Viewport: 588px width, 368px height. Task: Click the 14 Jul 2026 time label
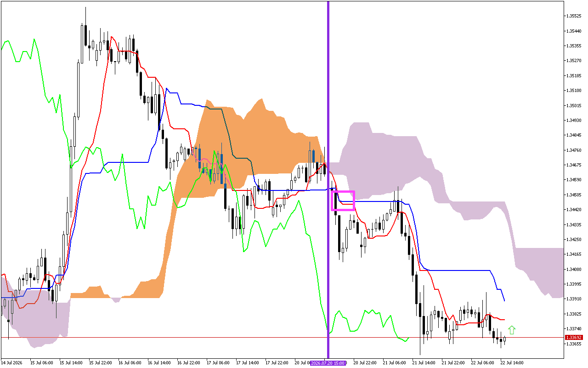(x=11, y=362)
